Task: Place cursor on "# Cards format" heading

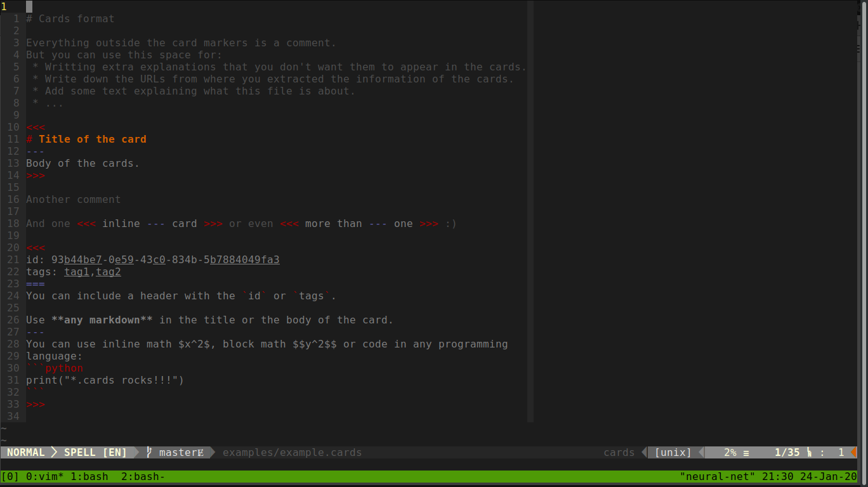Action: click(x=70, y=18)
